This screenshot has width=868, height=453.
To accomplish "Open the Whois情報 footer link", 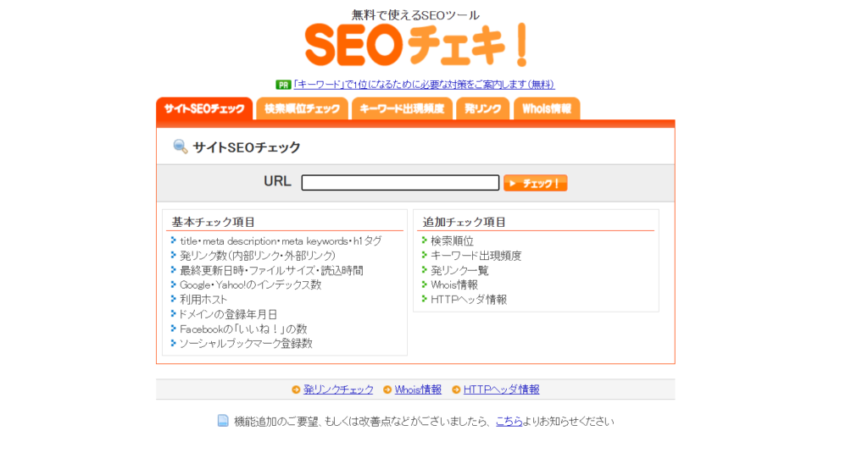I will tap(418, 390).
